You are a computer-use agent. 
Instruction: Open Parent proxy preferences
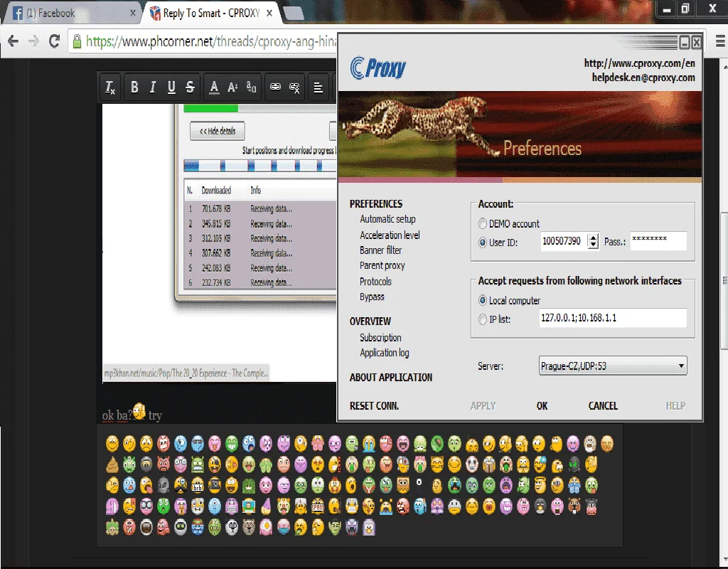pyautogui.click(x=382, y=266)
